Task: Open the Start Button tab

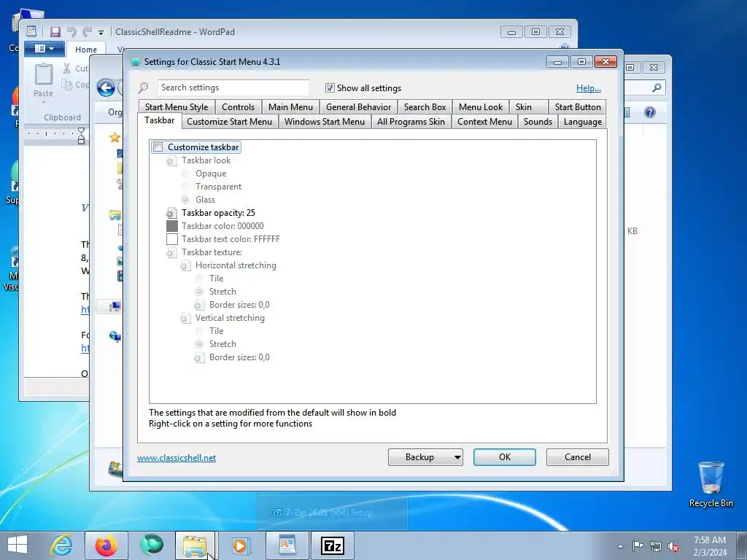Action: (578, 107)
